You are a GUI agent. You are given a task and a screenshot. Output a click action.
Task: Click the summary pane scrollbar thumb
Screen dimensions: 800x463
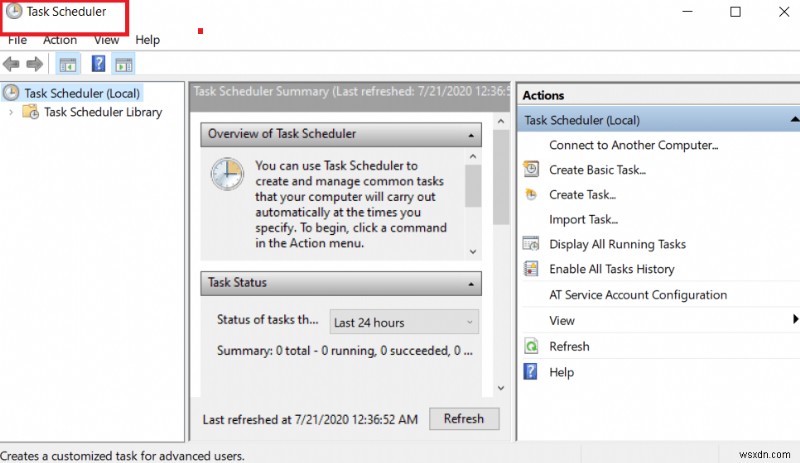[501, 177]
